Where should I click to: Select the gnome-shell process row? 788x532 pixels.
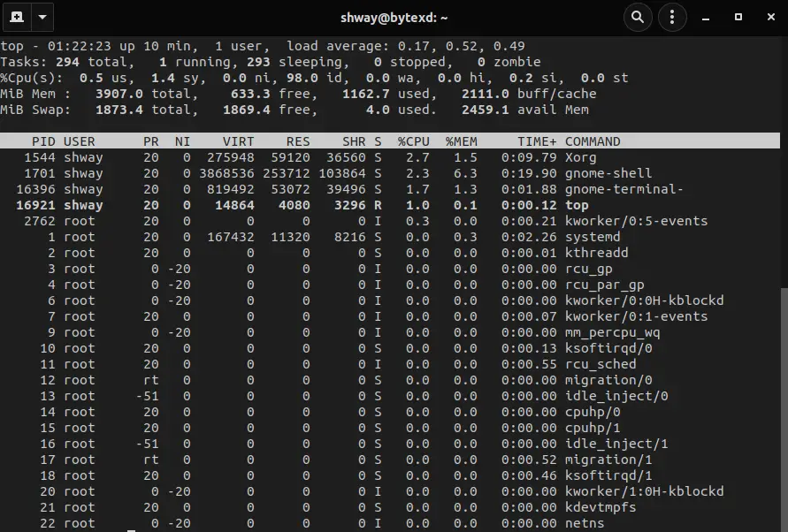click(x=390, y=173)
